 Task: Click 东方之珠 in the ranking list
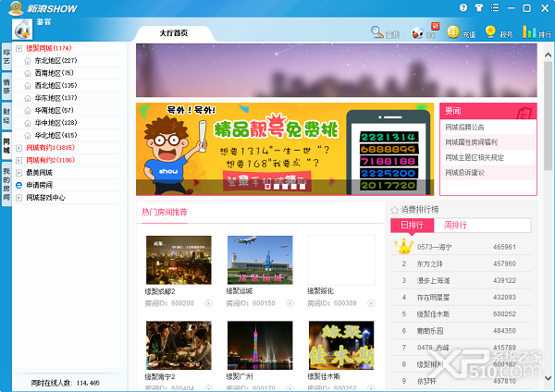pyautogui.click(x=430, y=263)
